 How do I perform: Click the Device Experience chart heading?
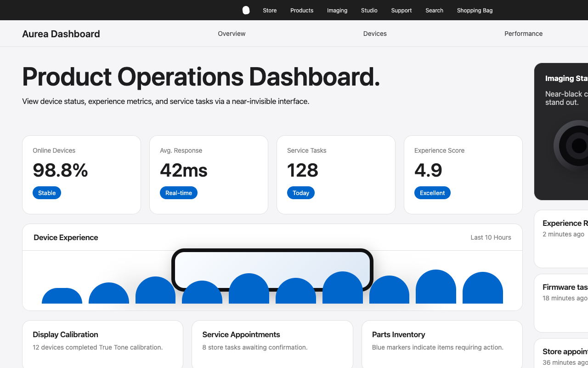point(66,237)
